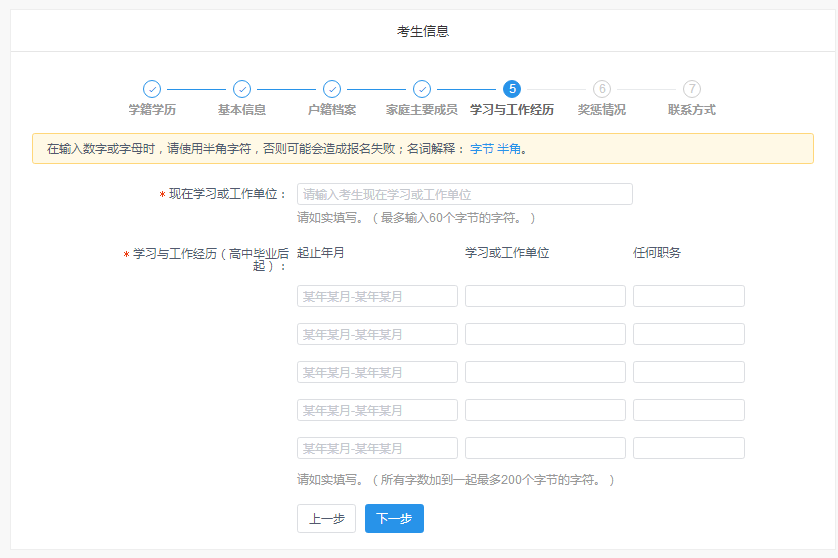This screenshot has height=558, width=838.
Task: Open the 半角 term explanation link
Action: [509, 149]
